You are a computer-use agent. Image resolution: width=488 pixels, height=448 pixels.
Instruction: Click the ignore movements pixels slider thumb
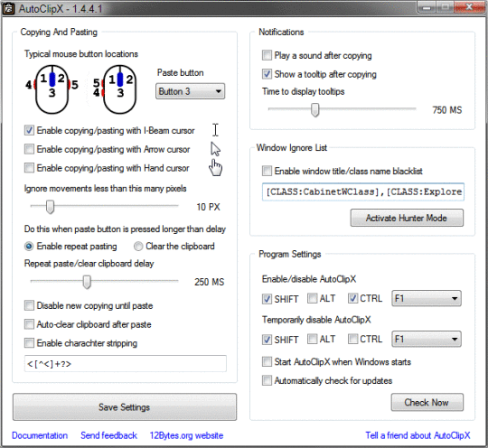(50, 207)
